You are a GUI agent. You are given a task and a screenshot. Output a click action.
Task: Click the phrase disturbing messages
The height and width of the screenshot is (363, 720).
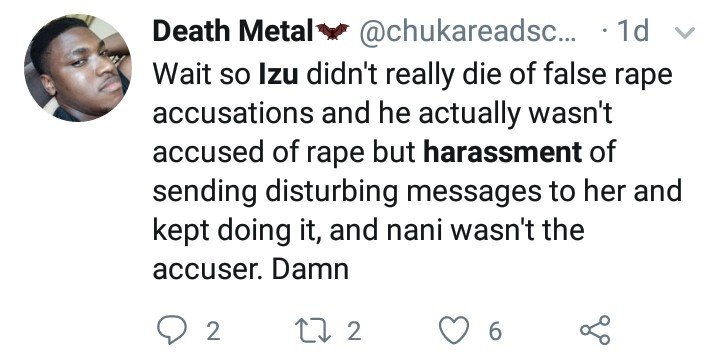403,192
